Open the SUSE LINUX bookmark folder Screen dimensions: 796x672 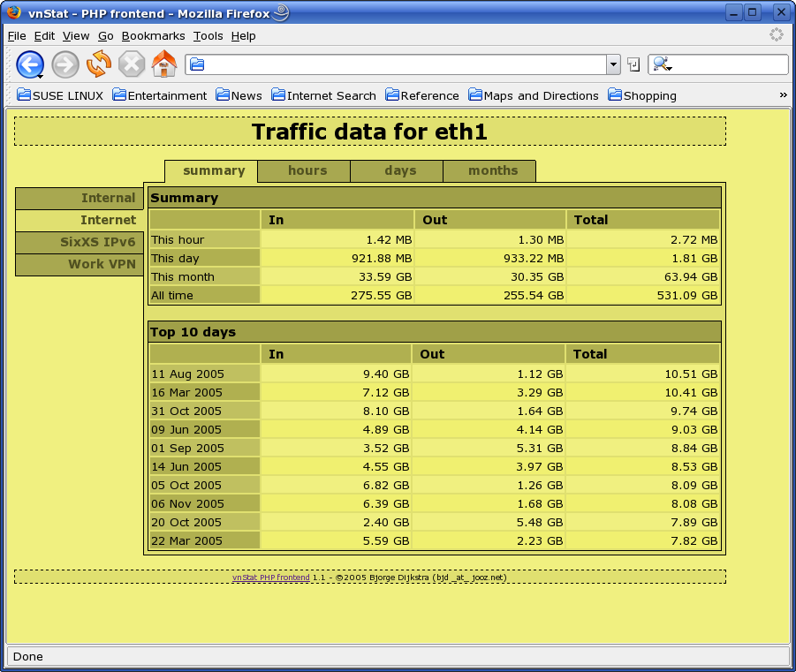[x=60, y=95]
